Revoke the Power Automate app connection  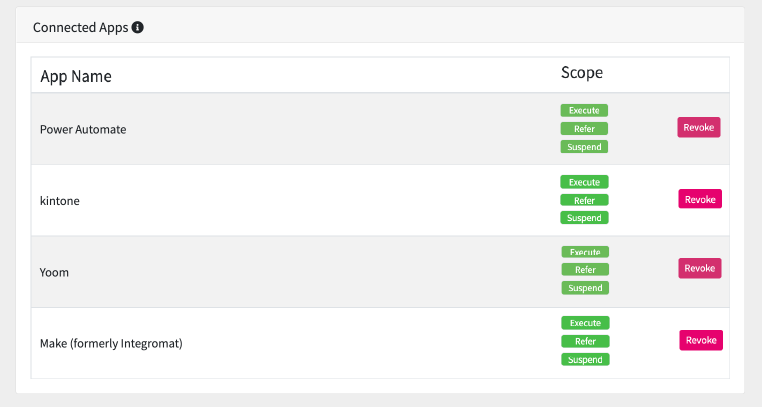tap(699, 127)
